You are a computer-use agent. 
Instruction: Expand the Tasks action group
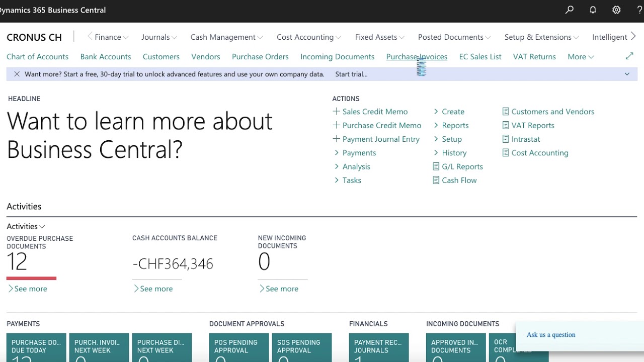[x=347, y=180]
